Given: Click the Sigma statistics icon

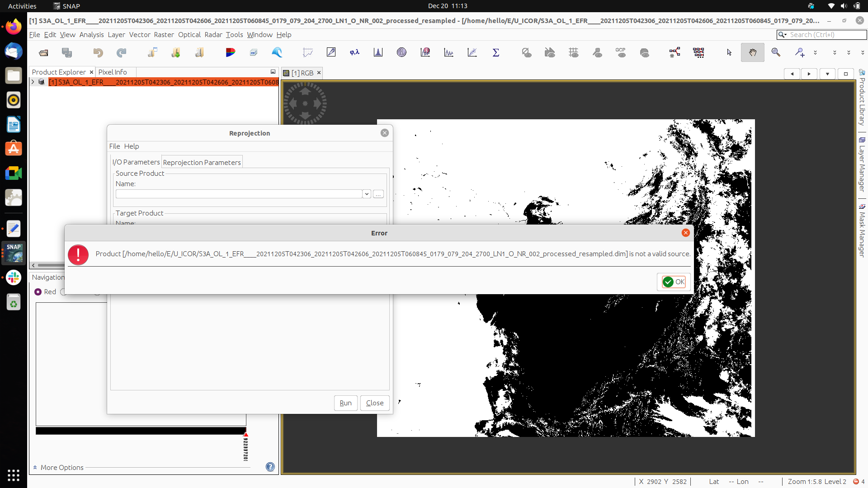Looking at the screenshot, I should pos(495,53).
